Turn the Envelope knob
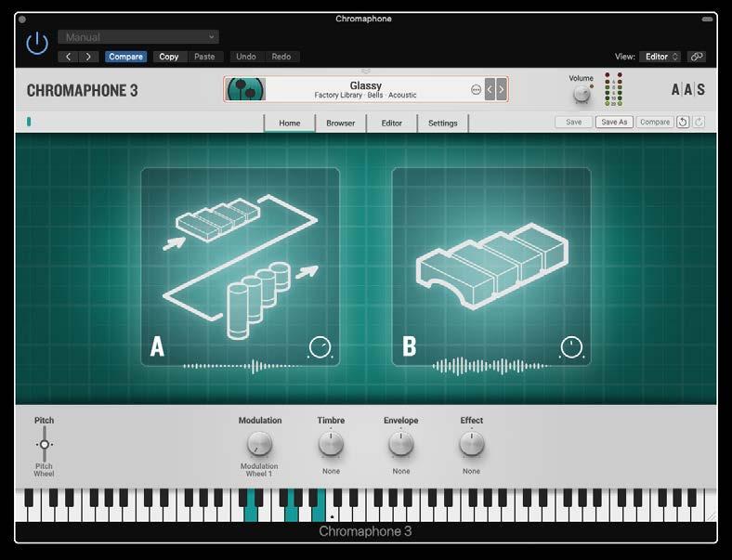Image resolution: width=732 pixels, height=560 pixels. coord(401,444)
